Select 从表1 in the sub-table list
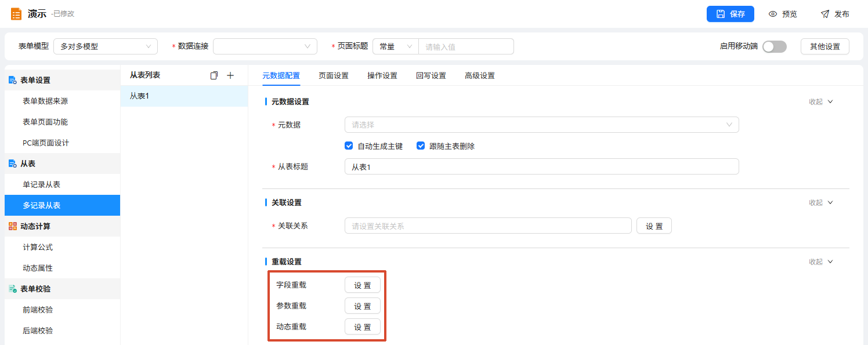868x345 pixels. point(184,96)
